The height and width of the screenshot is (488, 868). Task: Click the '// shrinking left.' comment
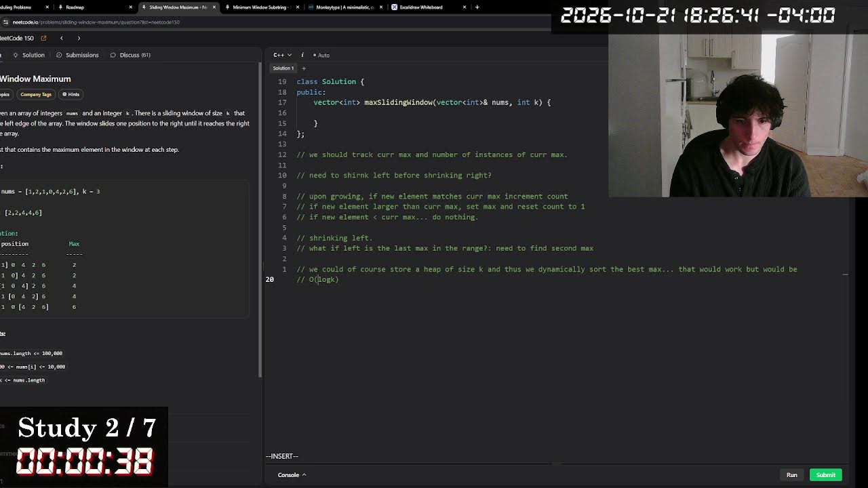coord(334,238)
